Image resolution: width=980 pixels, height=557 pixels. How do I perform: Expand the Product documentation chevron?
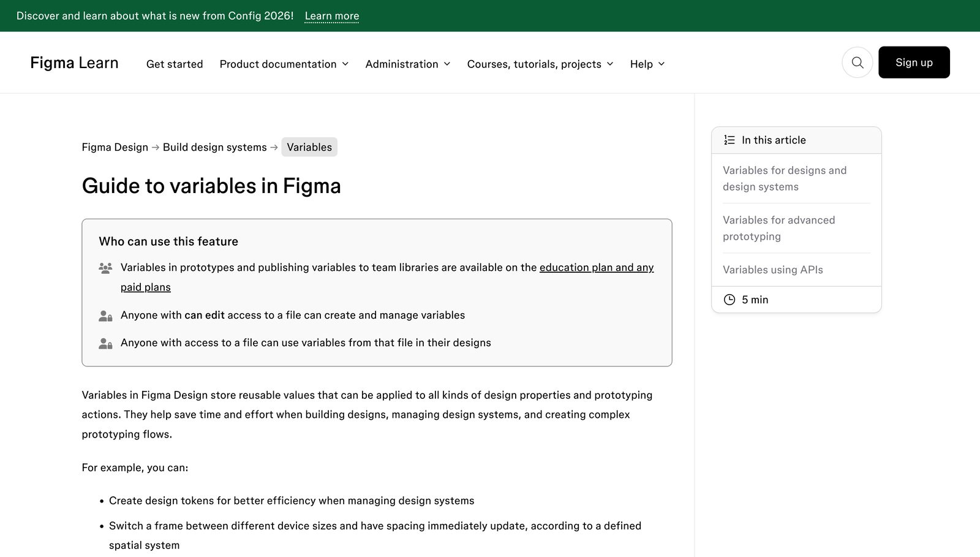coord(345,64)
